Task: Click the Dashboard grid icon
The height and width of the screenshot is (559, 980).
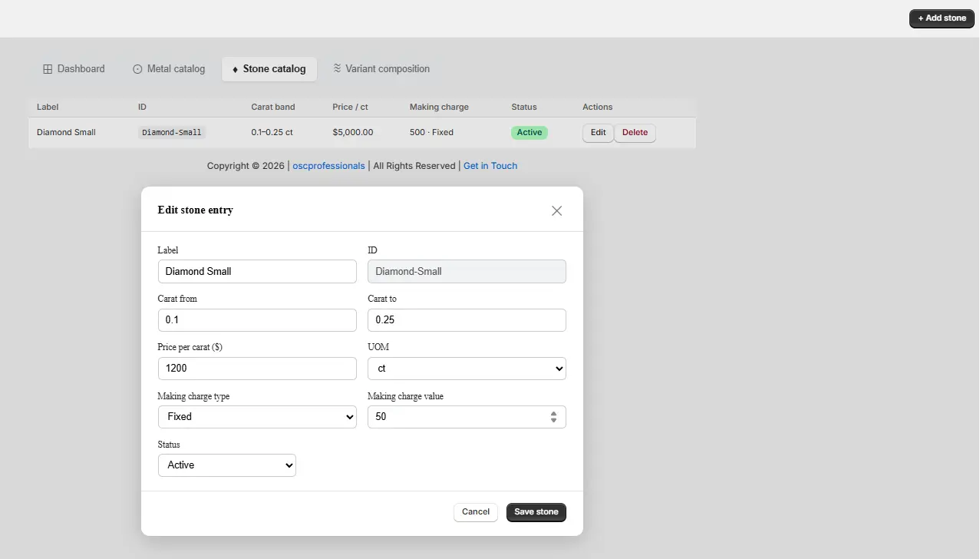Action: (x=48, y=69)
